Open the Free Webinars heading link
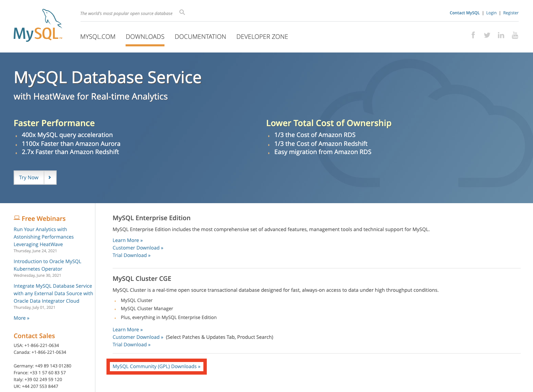The width and height of the screenshot is (533, 392). coord(44,218)
